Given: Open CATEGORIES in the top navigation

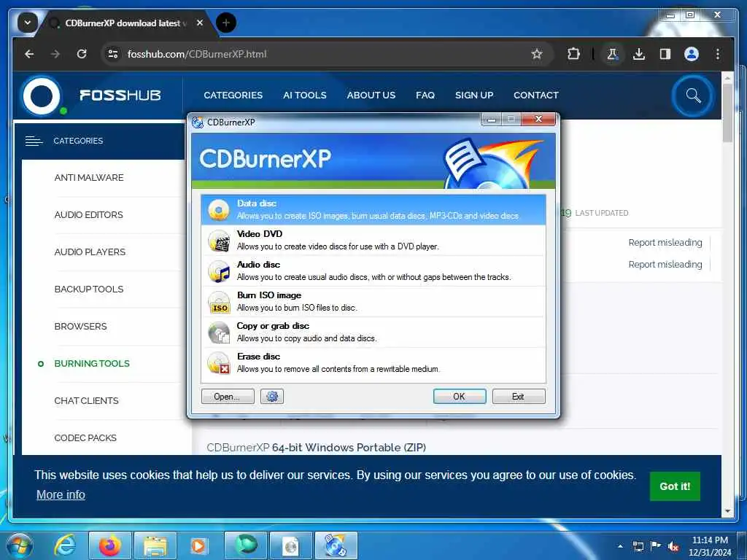Looking at the screenshot, I should point(233,96).
